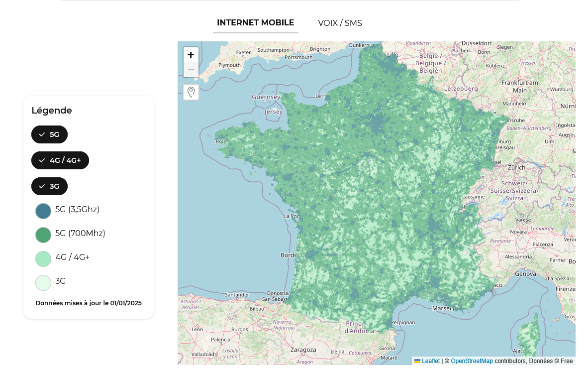The height and width of the screenshot is (373, 588).
Task: Open the OpenStreetMap contributors link
Action: [472, 361]
